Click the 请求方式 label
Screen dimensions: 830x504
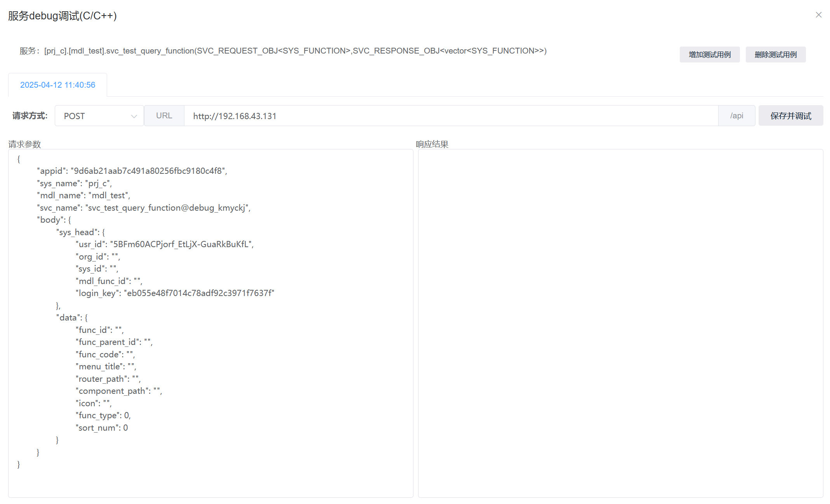(30, 116)
